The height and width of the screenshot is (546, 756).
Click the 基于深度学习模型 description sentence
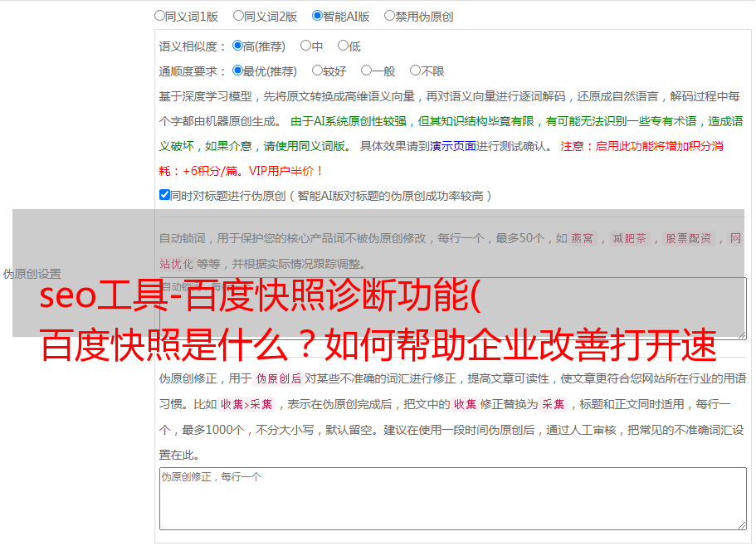tap(449, 109)
